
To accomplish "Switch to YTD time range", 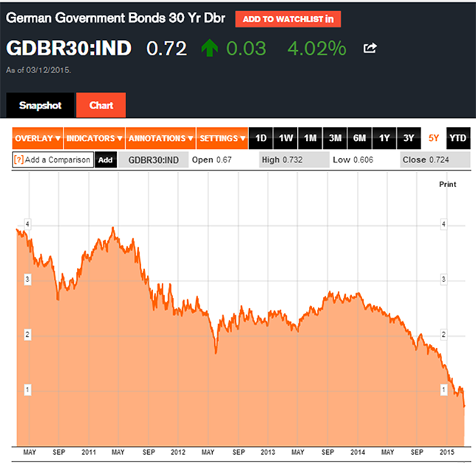I will point(458,138).
